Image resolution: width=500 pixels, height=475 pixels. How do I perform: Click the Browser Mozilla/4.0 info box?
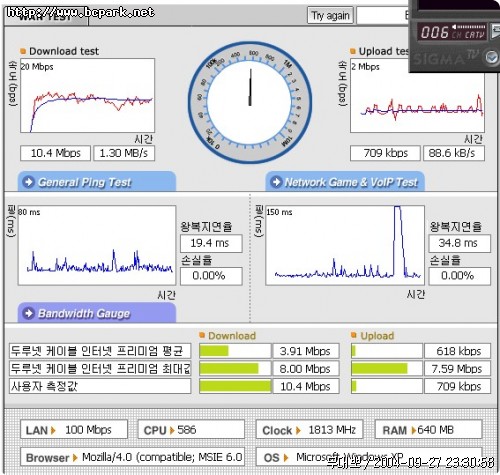[133, 457]
